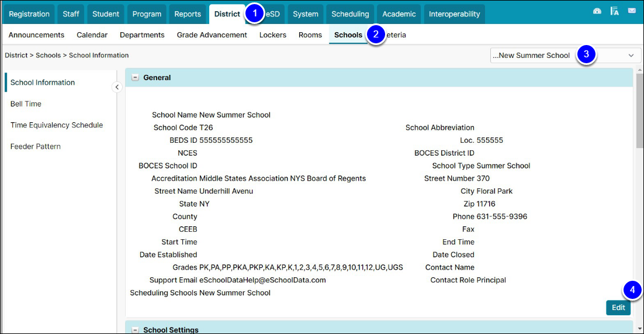Viewport: 644px width, 334px height.
Task: Collapse the sidebar with the chevron arrow
Action: [x=117, y=87]
